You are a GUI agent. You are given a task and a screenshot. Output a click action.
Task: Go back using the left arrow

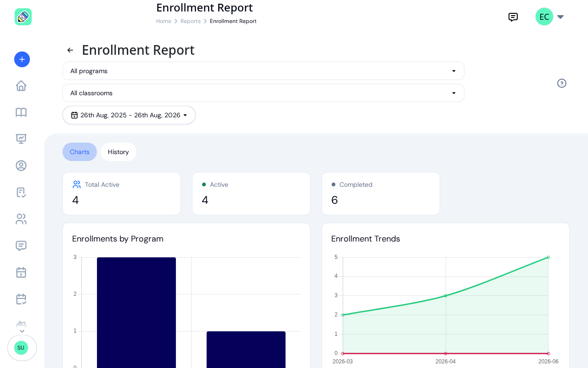[x=70, y=50]
